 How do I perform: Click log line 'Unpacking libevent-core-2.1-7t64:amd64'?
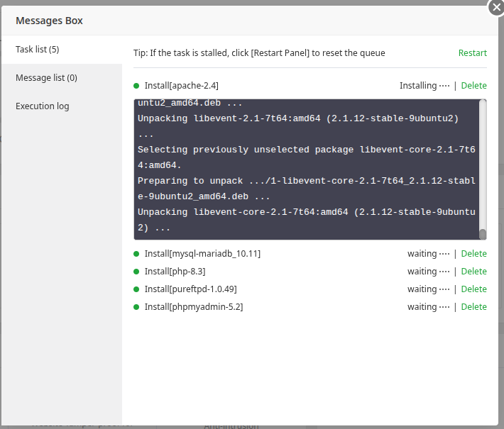[307, 220]
